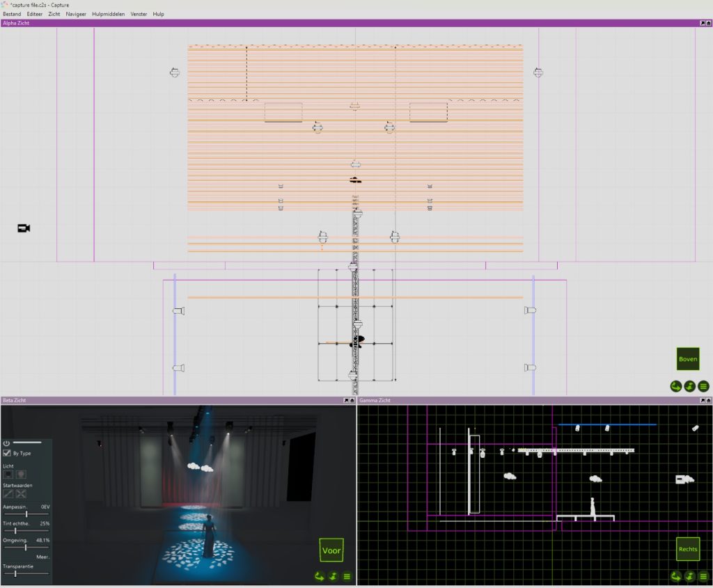Open the hamburger menu in Alpha view
Image resolution: width=713 pixels, height=588 pixels.
[703, 386]
